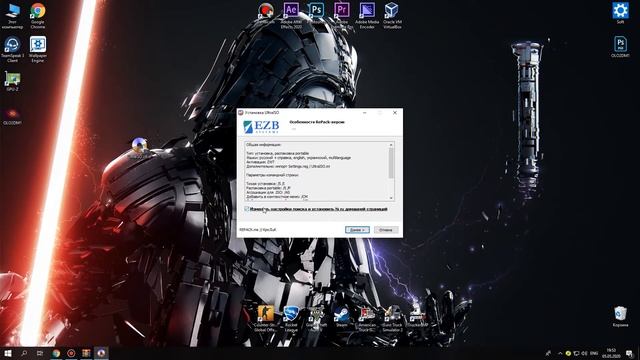Select the UltraISO disc icon on the desktop
640x360 pixels.
pyautogui.click(x=140, y=148)
